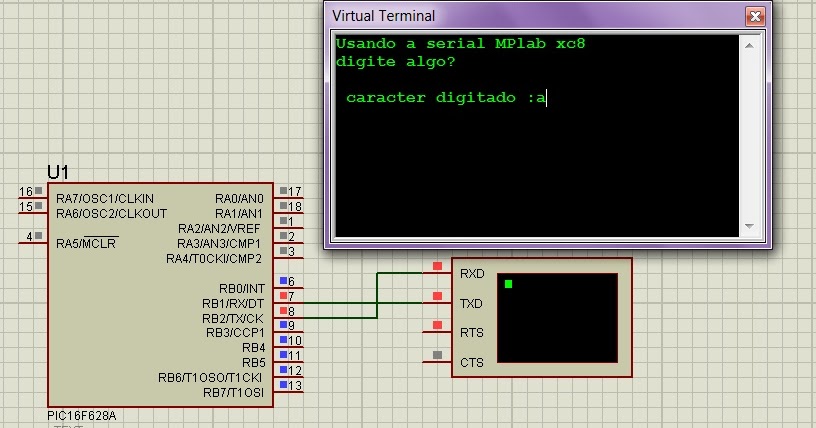The image size is (816, 428).
Task: Click the Virtual Terminal scrollbar down arrow
Action: tap(749, 226)
